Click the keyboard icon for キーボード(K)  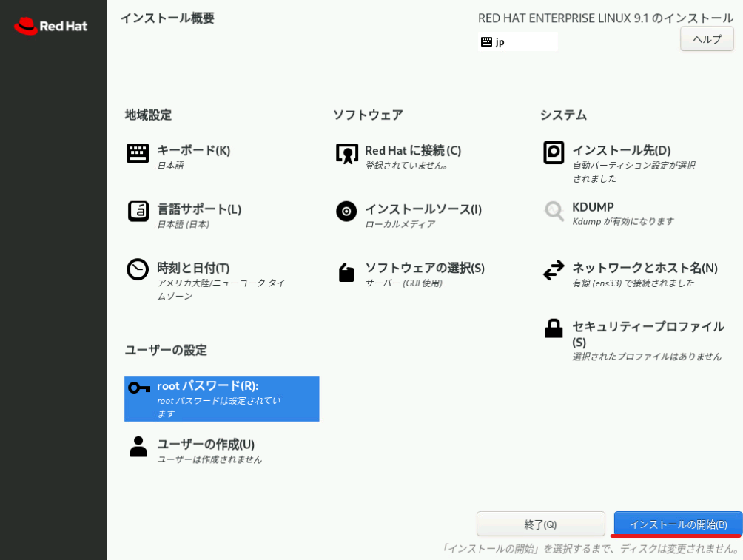(138, 153)
